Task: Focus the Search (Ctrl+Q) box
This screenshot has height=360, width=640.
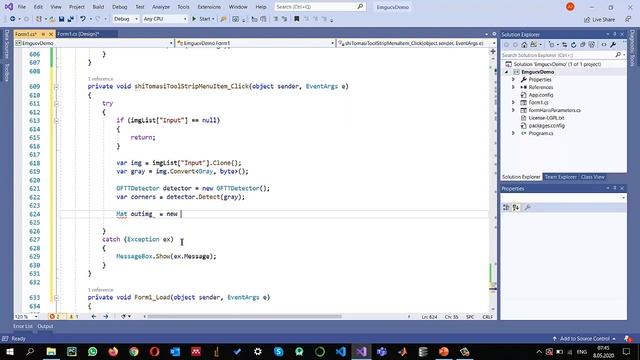Action: click(319, 7)
